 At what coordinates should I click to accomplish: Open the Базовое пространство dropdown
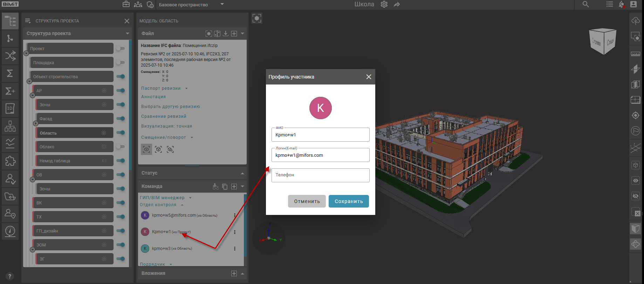click(222, 5)
